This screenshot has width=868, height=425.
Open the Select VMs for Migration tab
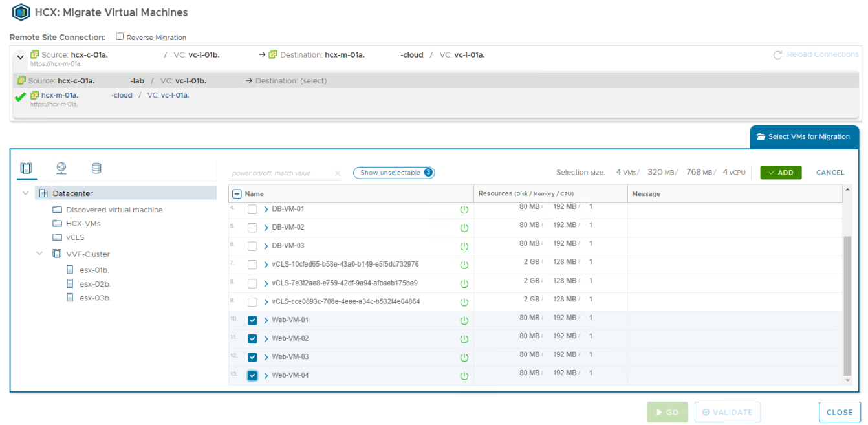click(x=804, y=136)
